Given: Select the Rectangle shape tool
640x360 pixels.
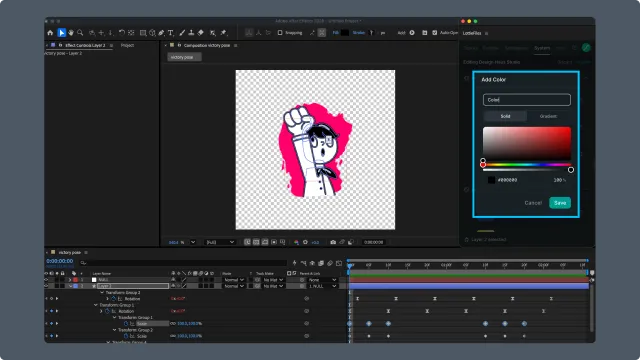Looking at the screenshot, I should 143,33.
